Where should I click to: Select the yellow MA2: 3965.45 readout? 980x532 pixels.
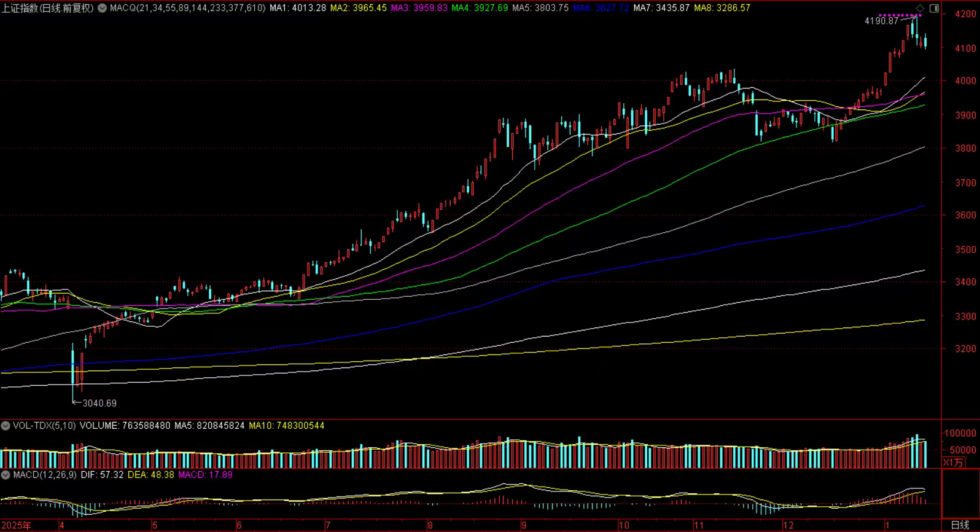coord(359,8)
